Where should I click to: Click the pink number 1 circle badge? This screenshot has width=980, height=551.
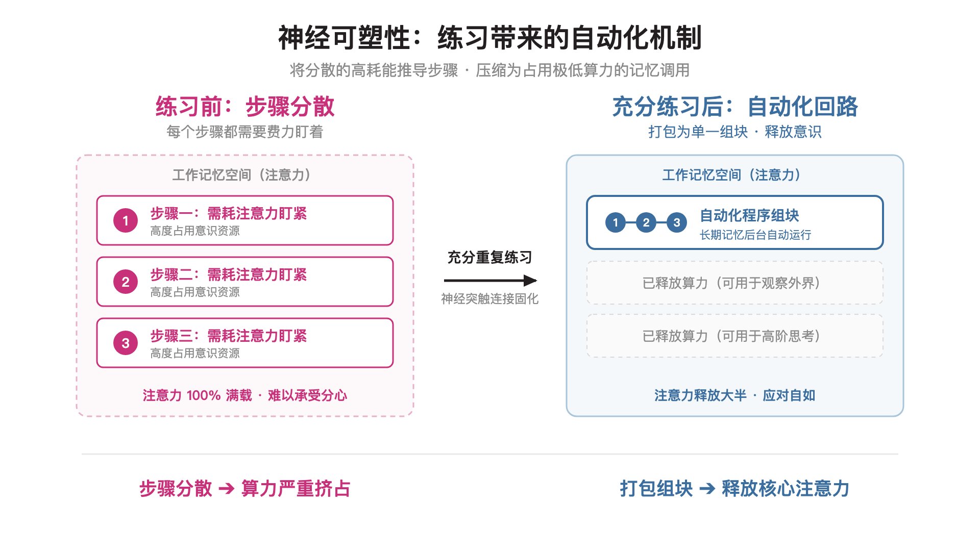pos(126,221)
